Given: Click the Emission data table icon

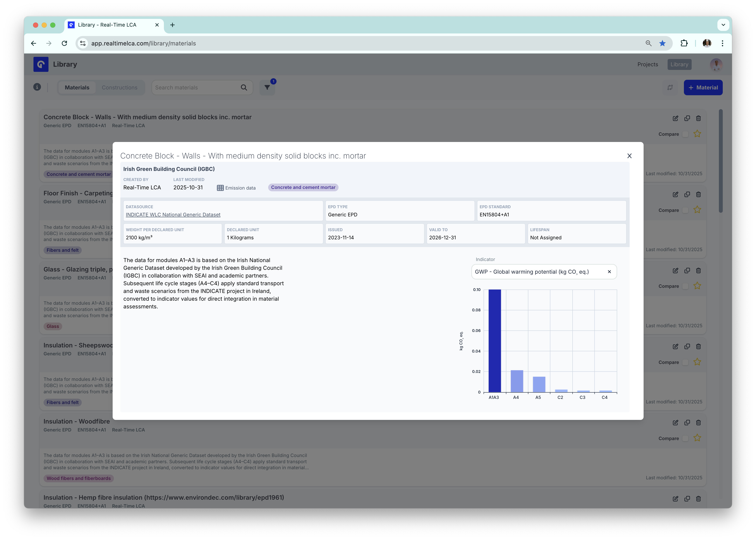Looking at the screenshot, I should (x=220, y=188).
